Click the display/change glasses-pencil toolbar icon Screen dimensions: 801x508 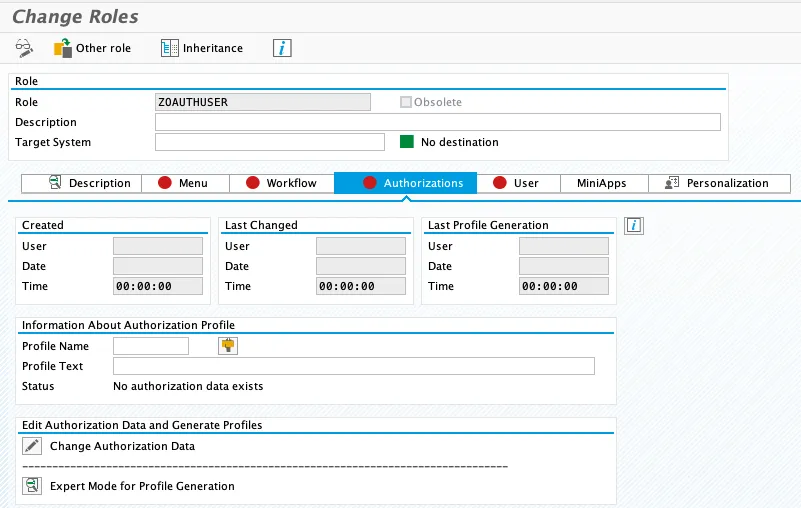coord(24,48)
